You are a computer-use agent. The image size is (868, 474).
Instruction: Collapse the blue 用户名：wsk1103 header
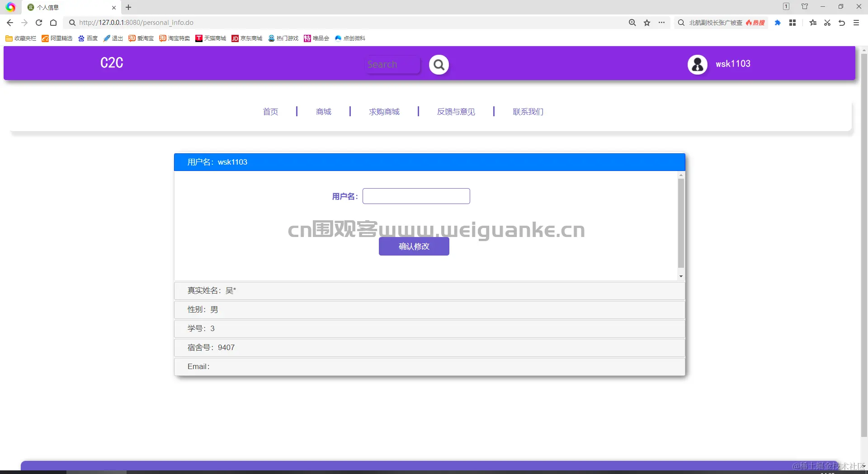pyautogui.click(x=429, y=162)
